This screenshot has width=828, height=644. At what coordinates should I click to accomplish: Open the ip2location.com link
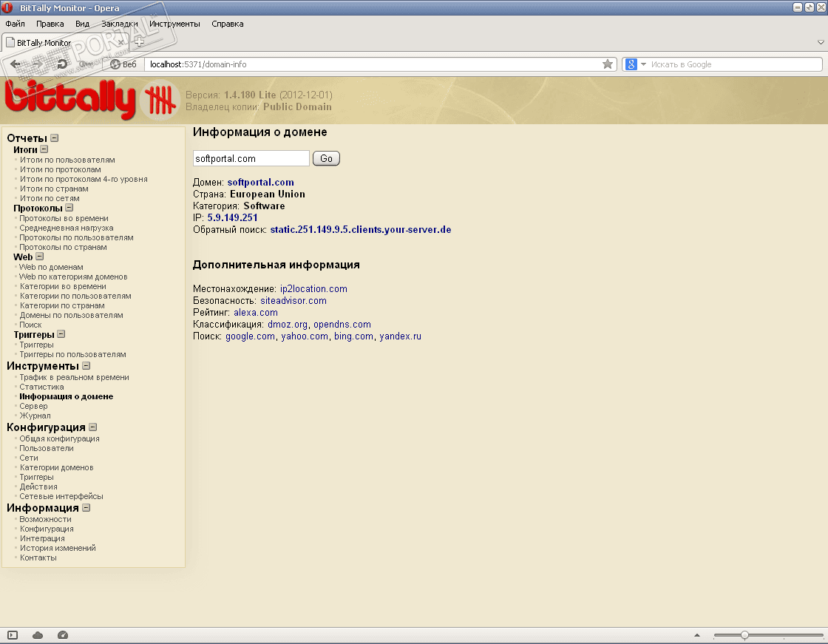tap(313, 289)
